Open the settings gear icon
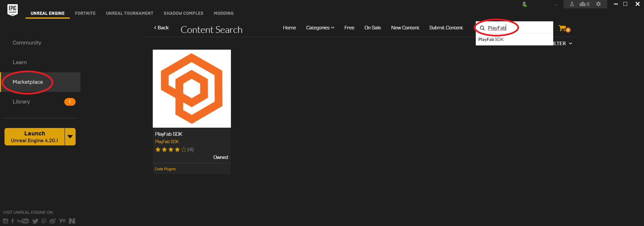 click(598, 4)
